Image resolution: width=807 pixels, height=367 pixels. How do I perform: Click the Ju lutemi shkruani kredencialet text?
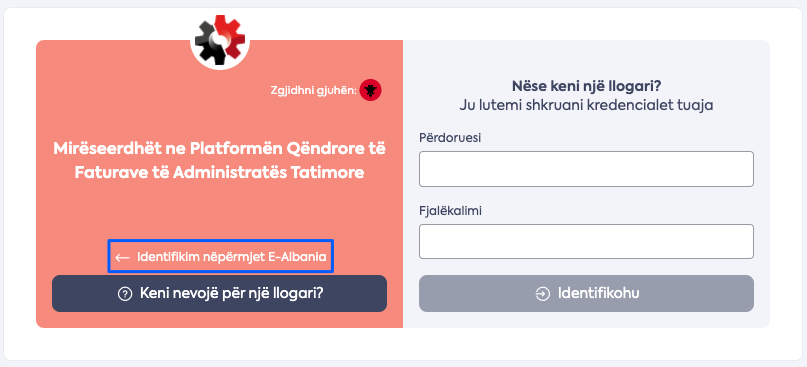pyautogui.click(x=586, y=106)
